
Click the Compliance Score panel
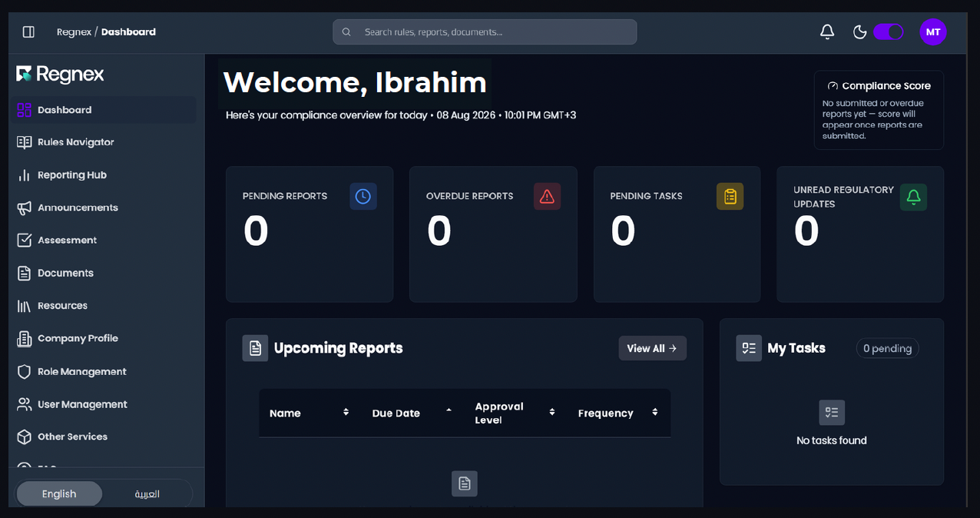pyautogui.click(x=879, y=110)
